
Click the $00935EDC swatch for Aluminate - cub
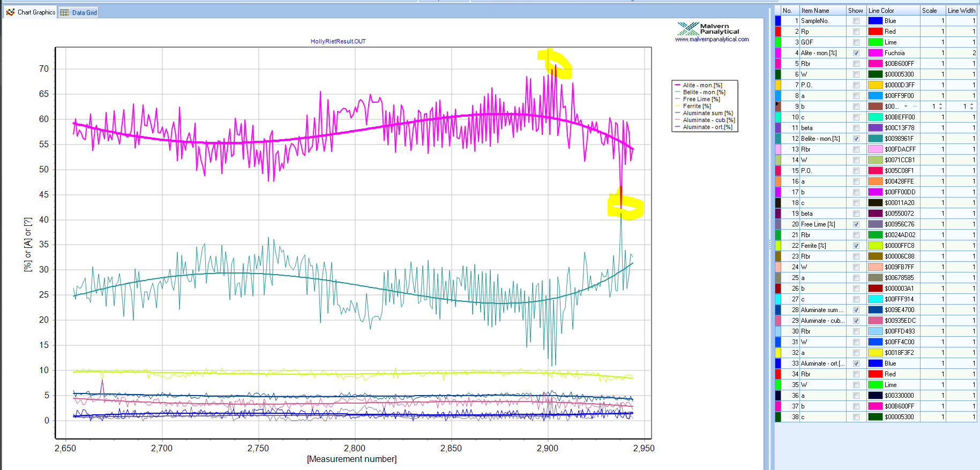(876, 321)
